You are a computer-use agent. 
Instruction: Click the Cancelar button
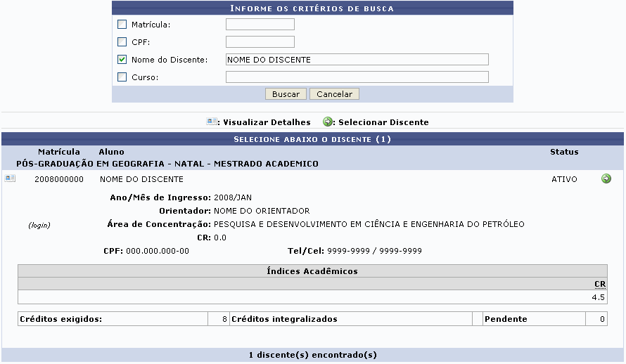point(334,94)
